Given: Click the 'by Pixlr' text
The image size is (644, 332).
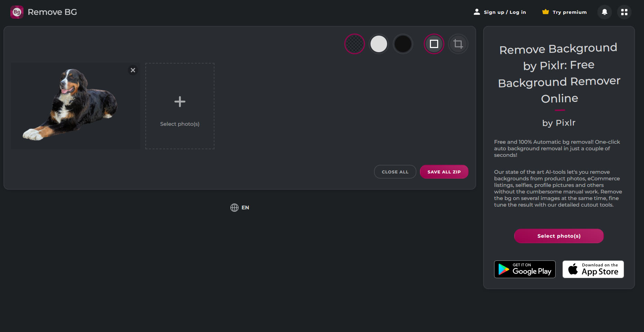Looking at the screenshot, I should coord(559,123).
